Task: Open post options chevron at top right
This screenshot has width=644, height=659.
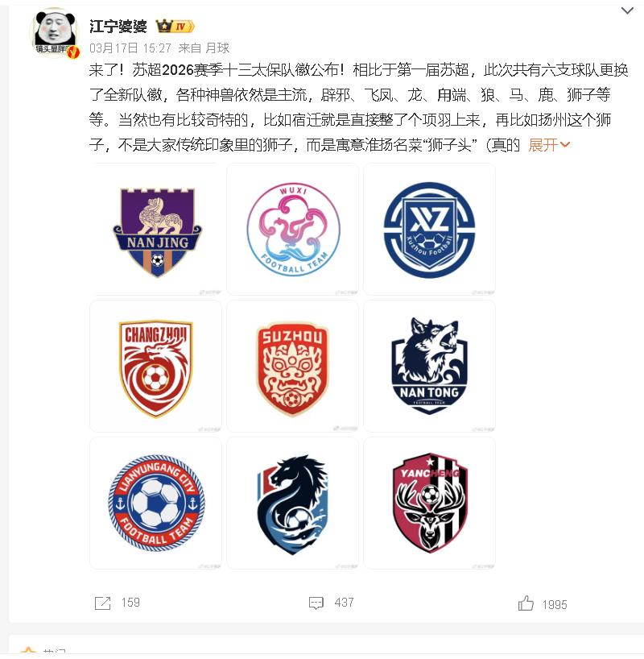Action: pyautogui.click(x=627, y=10)
